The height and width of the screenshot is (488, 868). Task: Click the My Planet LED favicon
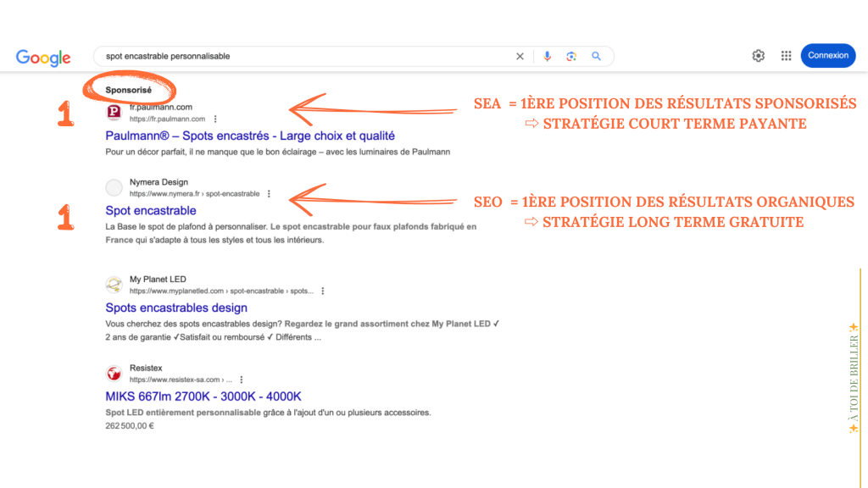(114, 285)
